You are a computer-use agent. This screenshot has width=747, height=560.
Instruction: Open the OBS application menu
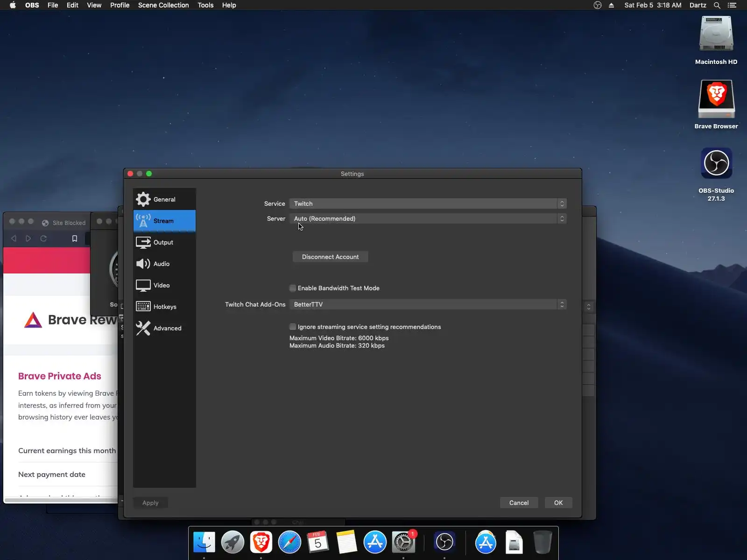tap(32, 5)
